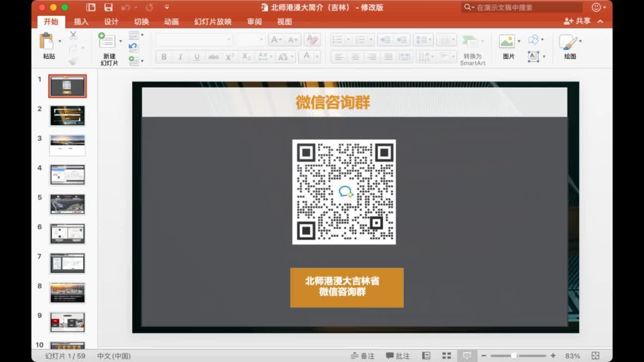The height and width of the screenshot is (362, 644).
Task: Click the zoom in plus button
Action: 553,356
